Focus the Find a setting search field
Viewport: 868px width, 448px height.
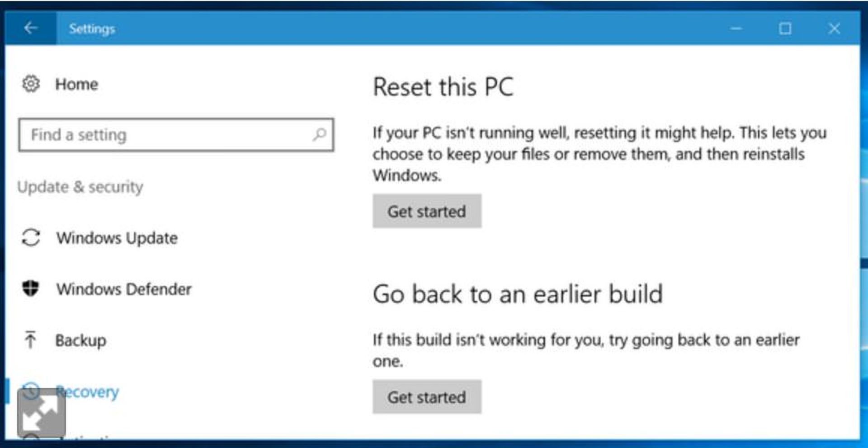pyautogui.click(x=167, y=135)
